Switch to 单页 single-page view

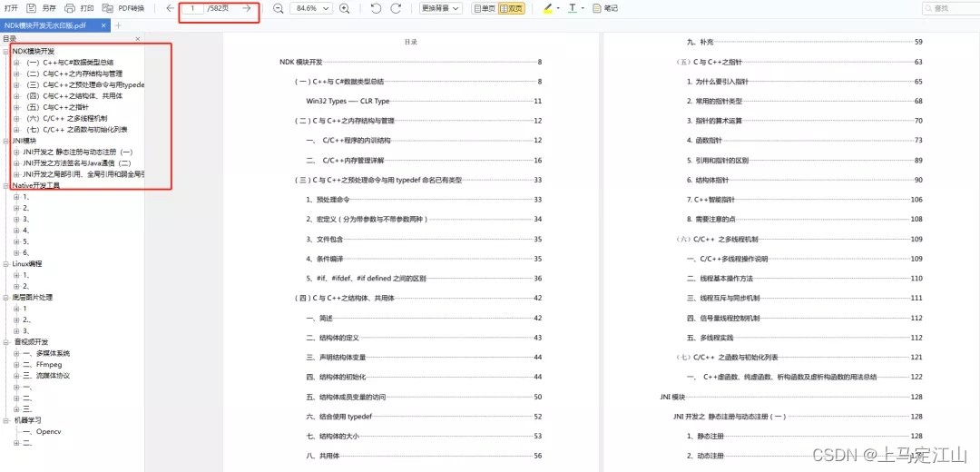[x=484, y=8]
